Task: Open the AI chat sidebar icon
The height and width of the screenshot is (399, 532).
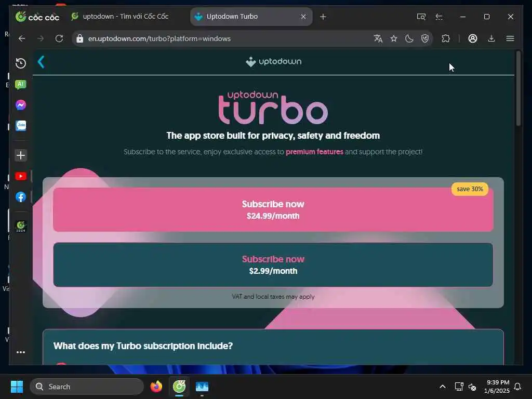Action: 21,85
